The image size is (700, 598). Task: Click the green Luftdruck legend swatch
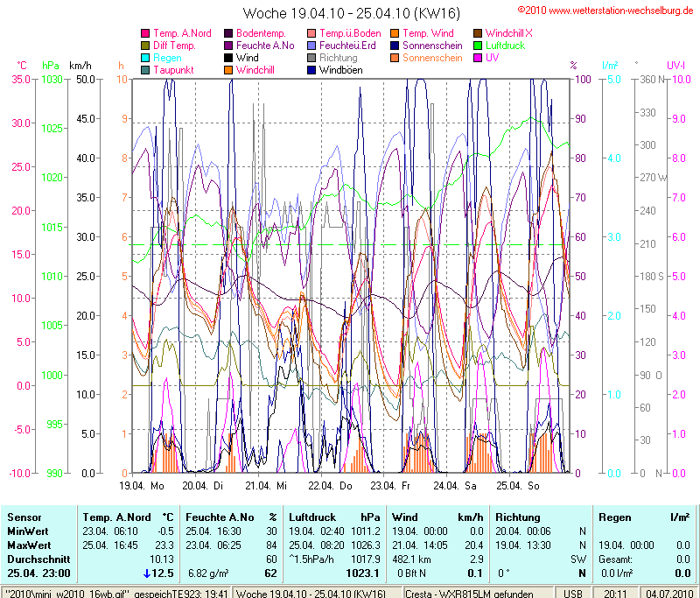pyautogui.click(x=478, y=46)
